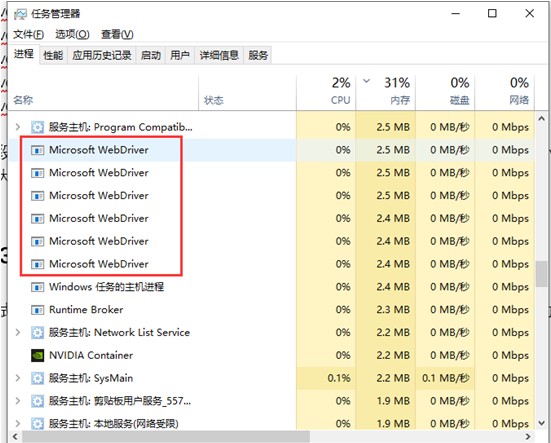Screen dimensions: 551x443
Task: Click the Program Compatib... service host gear icon
Action: coord(37,127)
